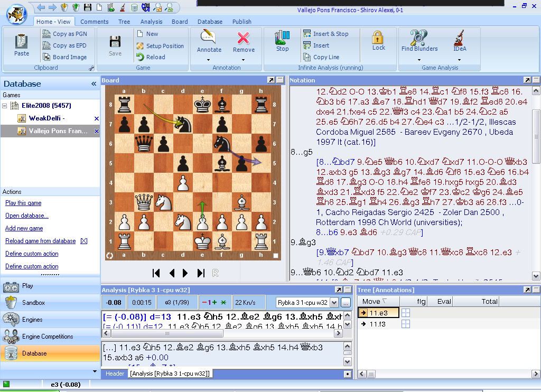Switch to the Board ribbon tab
This screenshot has width=541, height=392.
pos(180,22)
